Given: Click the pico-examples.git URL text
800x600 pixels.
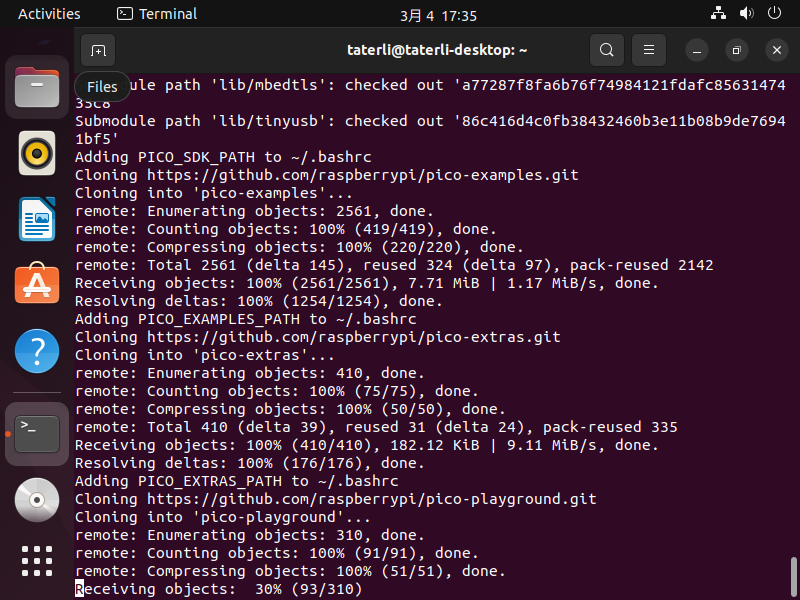Looking at the screenshot, I should pos(370,175).
